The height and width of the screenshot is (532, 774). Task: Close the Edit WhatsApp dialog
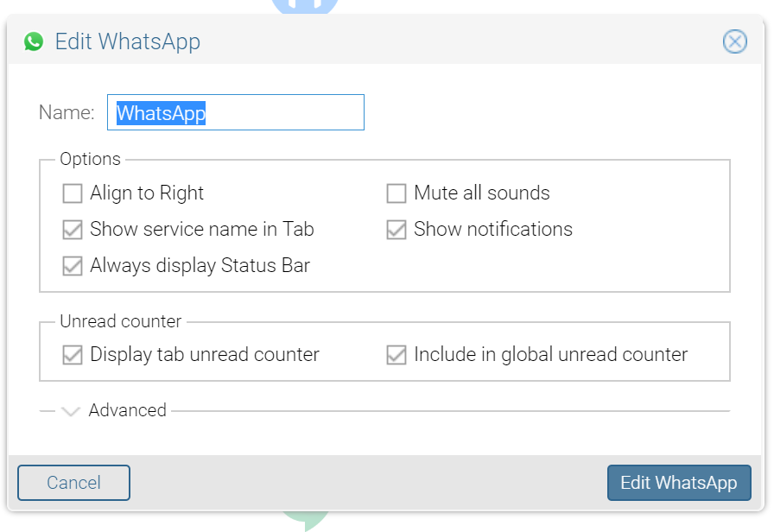[734, 41]
